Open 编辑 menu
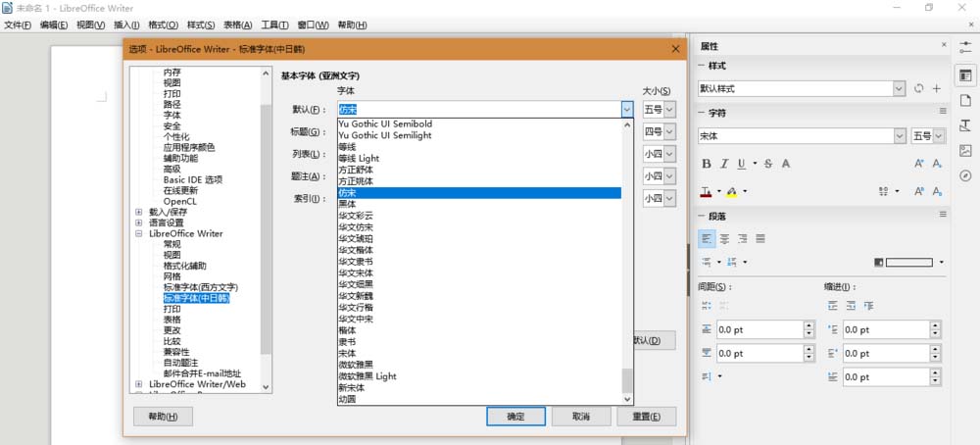This screenshot has width=980, height=445. click(54, 25)
